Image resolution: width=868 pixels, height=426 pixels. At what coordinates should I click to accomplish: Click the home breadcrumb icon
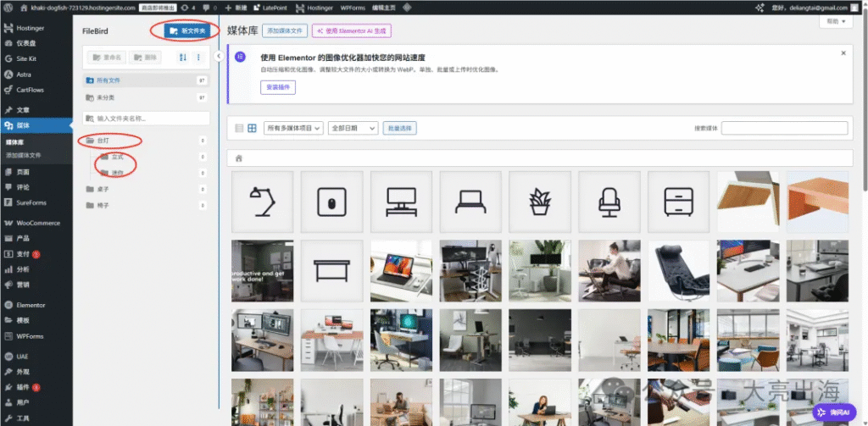point(239,158)
